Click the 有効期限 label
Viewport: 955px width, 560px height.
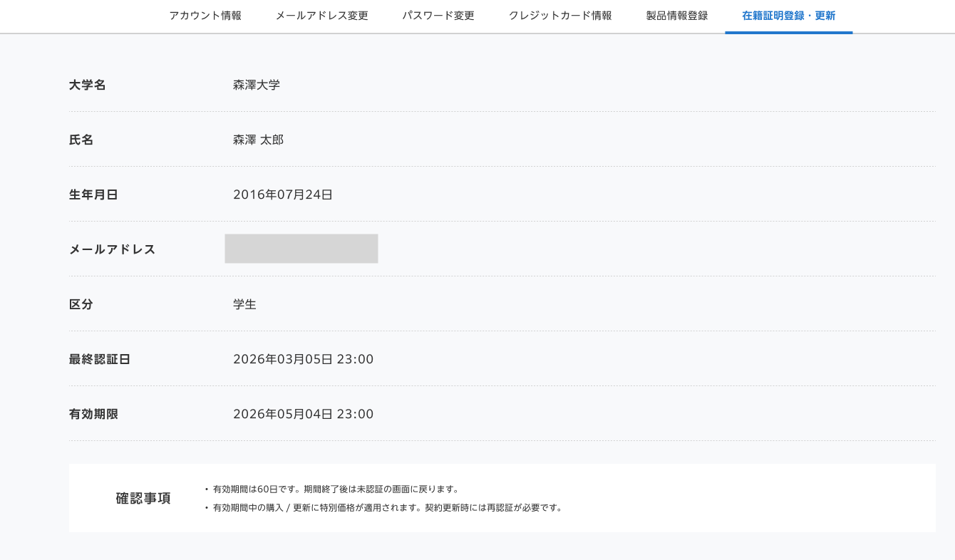click(93, 414)
